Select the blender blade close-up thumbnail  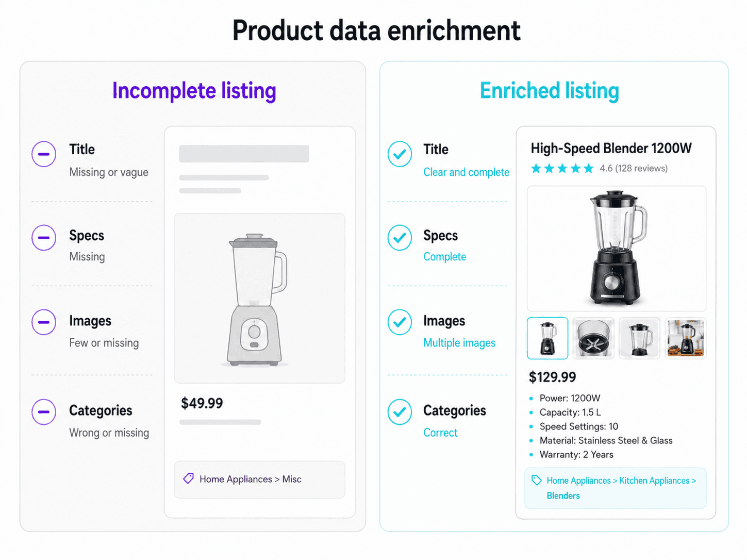click(593, 338)
